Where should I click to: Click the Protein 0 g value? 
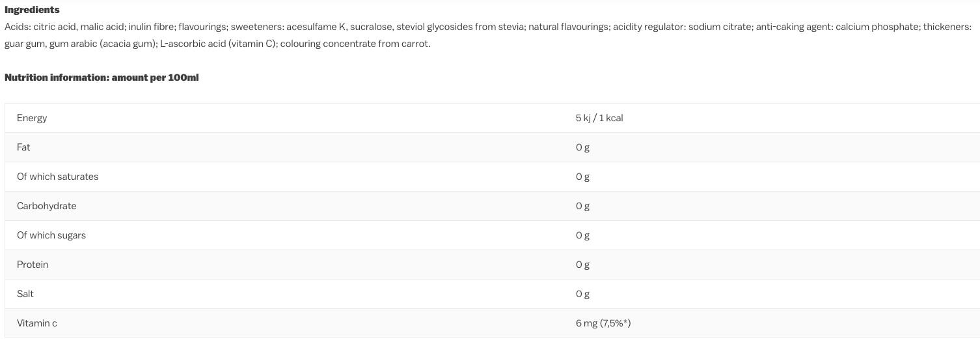[582, 265]
